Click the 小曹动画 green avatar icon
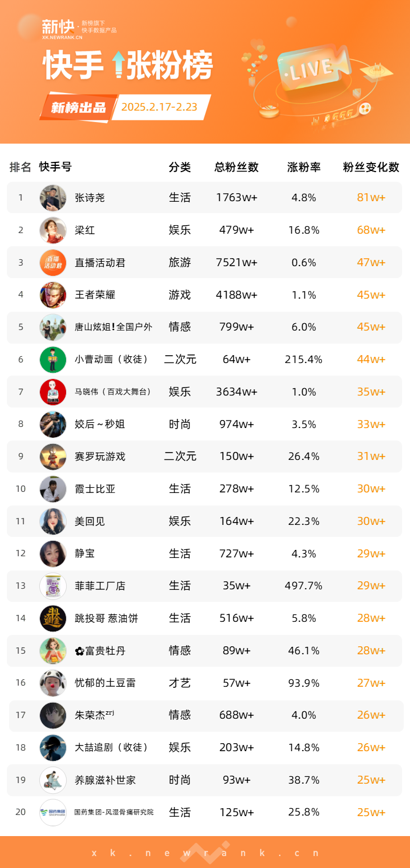 (x=53, y=360)
